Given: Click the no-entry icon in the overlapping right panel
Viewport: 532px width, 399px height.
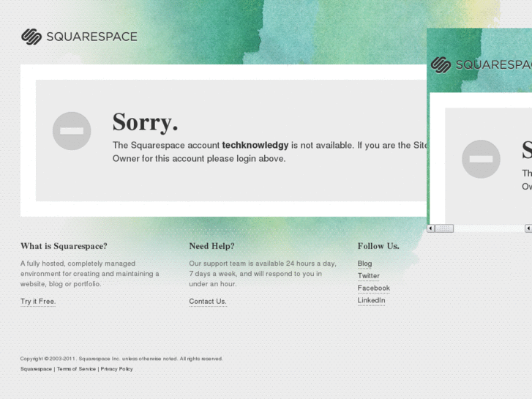Looking at the screenshot, I should tap(481, 160).
